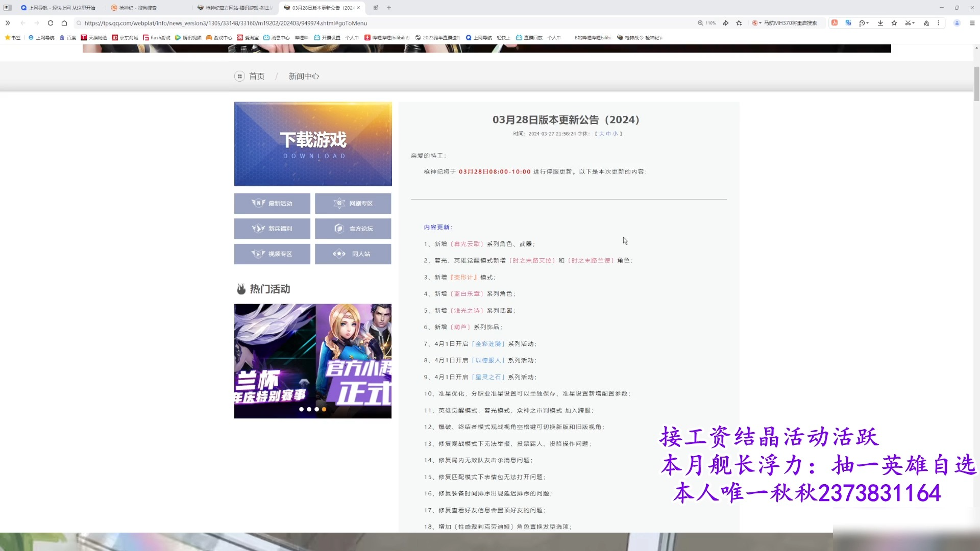980x551 pixels.
Task: Open the 腾讯视频 bookmark
Action: pyautogui.click(x=188, y=38)
